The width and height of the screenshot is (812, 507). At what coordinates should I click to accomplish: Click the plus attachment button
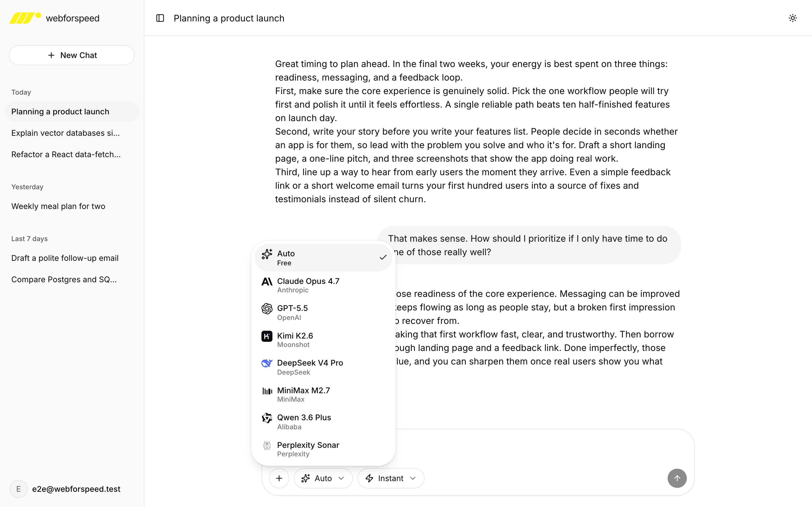pos(279,478)
